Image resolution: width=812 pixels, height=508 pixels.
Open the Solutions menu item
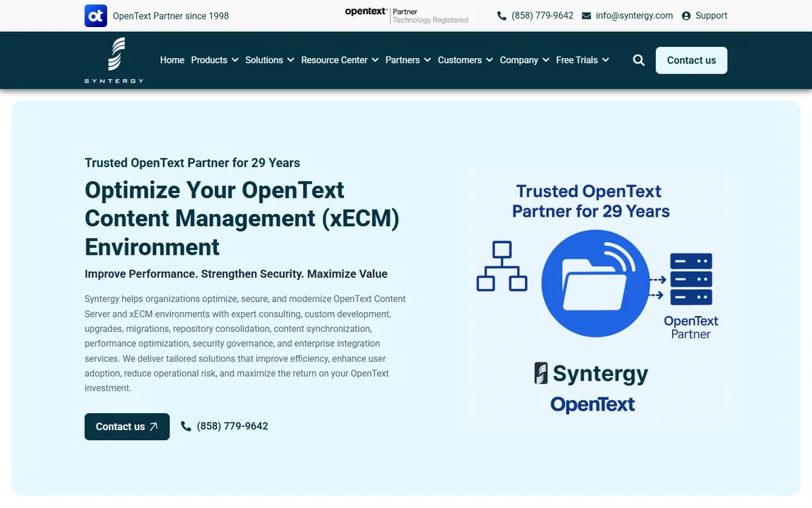click(x=264, y=60)
